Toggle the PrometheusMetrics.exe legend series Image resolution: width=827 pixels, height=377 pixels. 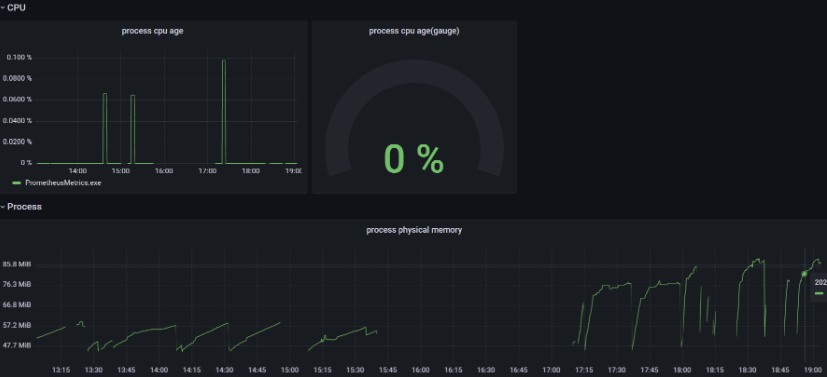pyautogui.click(x=63, y=183)
